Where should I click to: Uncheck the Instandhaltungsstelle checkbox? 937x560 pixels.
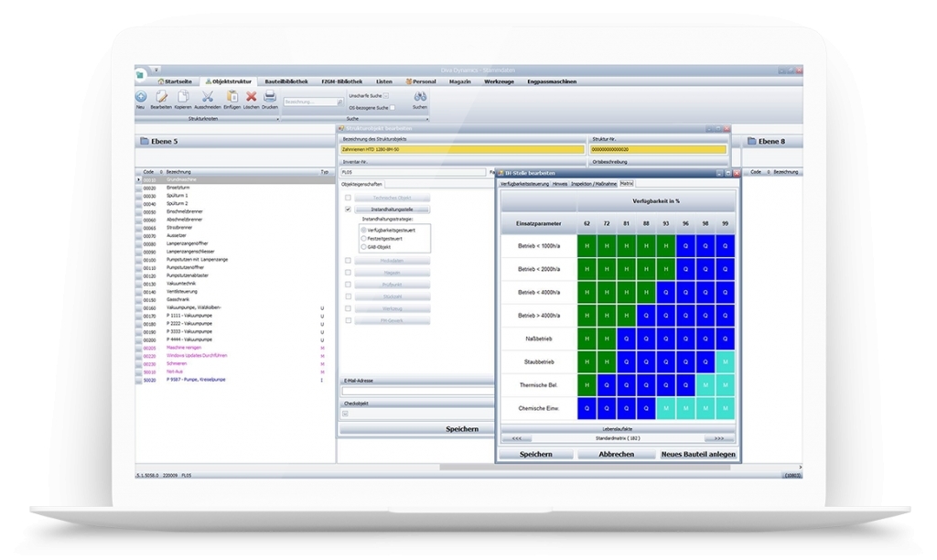coord(348,210)
